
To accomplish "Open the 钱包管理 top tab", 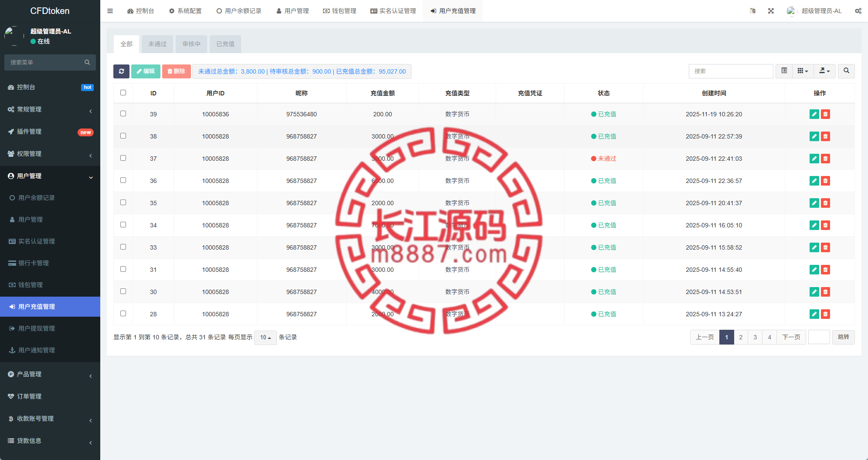I will tap(340, 11).
